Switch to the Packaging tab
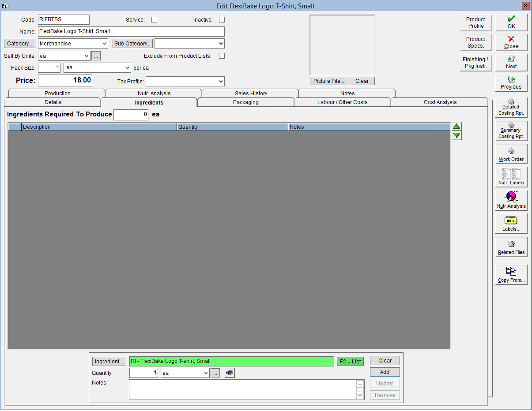532x411 pixels. (x=246, y=102)
